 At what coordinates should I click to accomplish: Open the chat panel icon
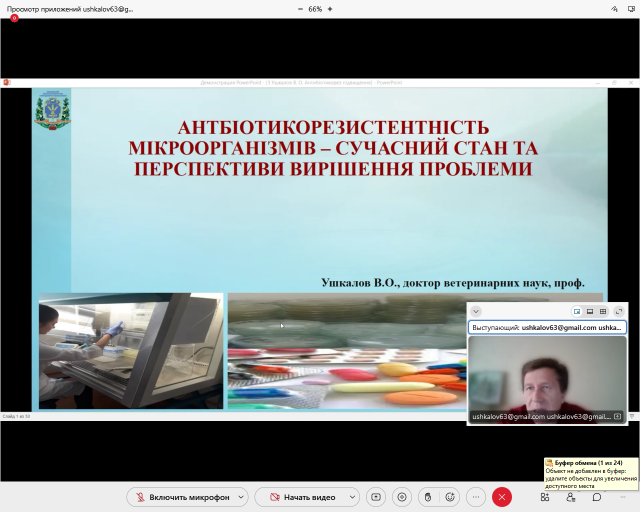[x=596, y=496]
